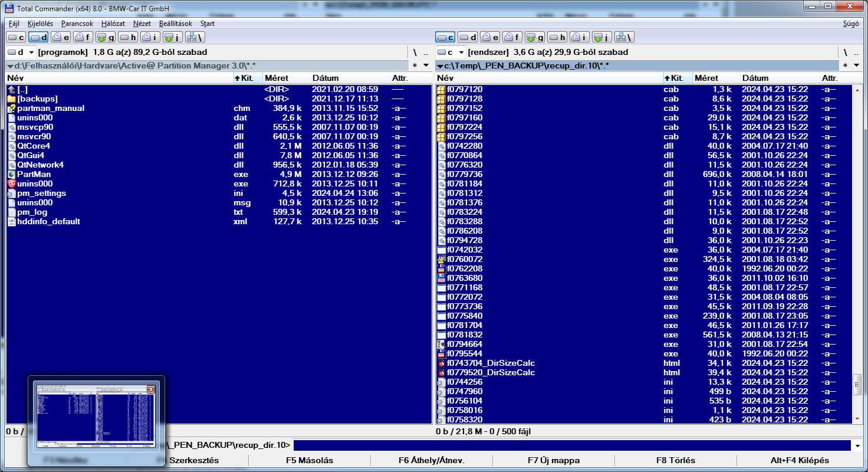Select drive f button in left drive bar

(x=83, y=37)
